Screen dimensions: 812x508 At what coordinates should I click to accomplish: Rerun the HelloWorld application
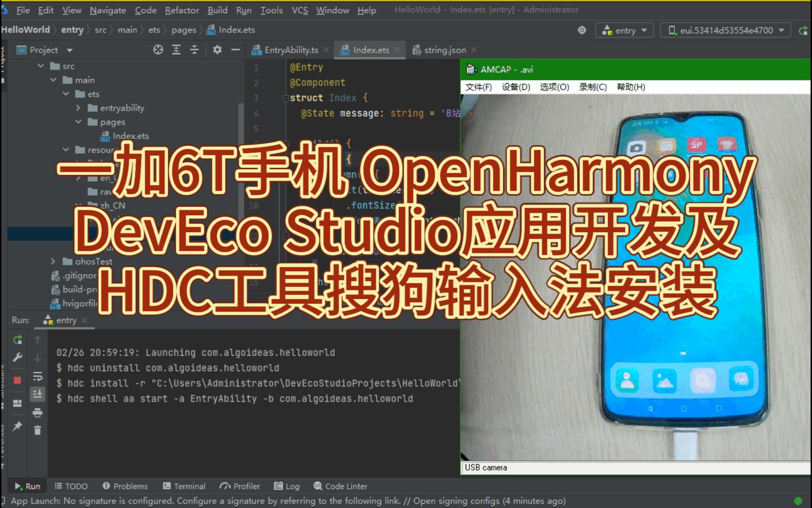coord(17,340)
